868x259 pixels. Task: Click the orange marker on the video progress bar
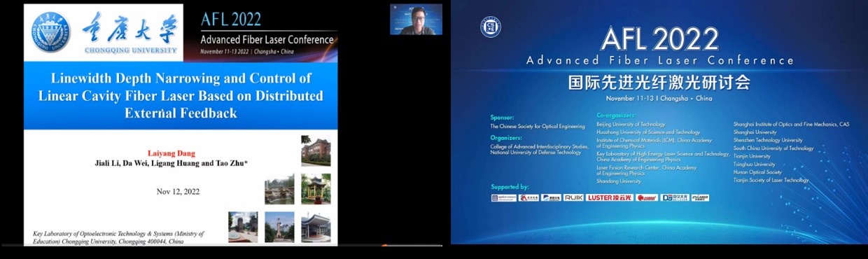384,245
